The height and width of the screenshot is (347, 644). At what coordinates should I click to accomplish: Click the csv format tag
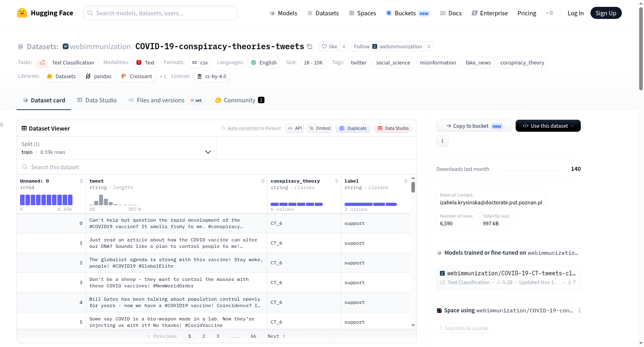pos(200,62)
